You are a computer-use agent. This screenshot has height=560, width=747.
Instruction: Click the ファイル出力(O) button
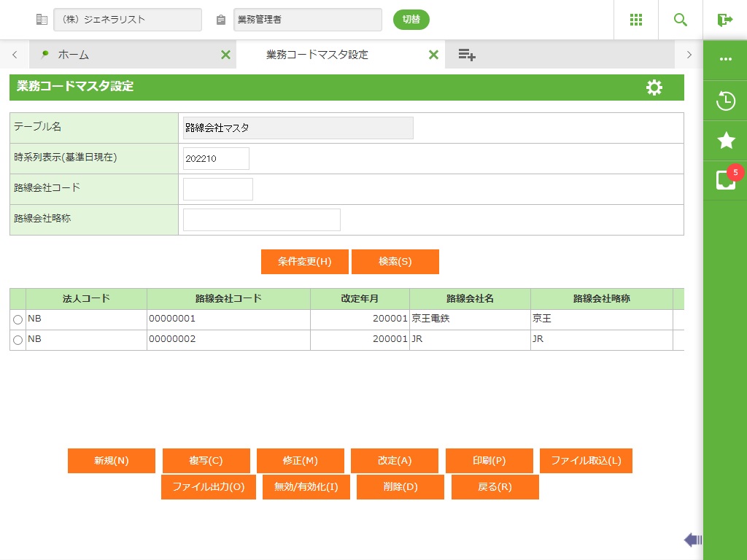point(208,487)
